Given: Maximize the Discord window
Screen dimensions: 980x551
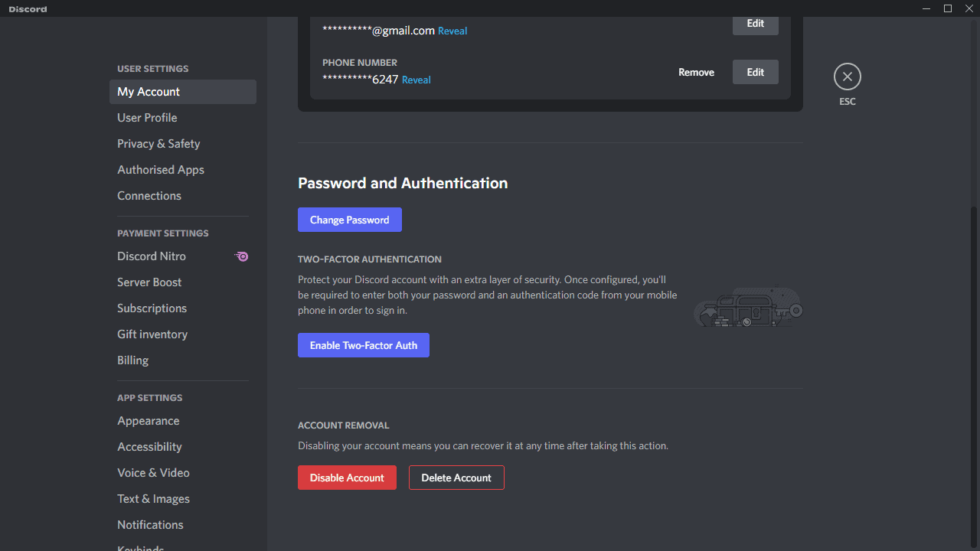Looking at the screenshot, I should pos(948,8).
